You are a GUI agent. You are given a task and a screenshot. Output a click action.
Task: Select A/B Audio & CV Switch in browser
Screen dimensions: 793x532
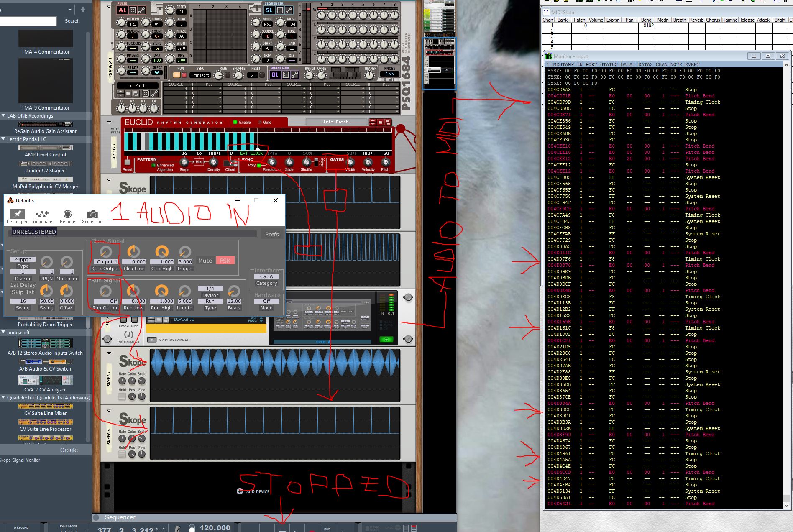click(45, 365)
